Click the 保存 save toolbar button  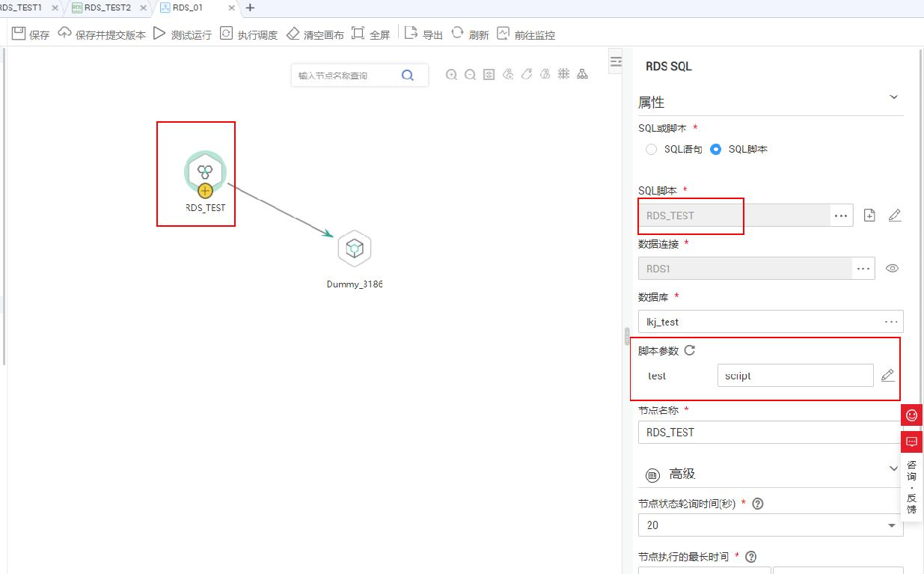tap(30, 34)
